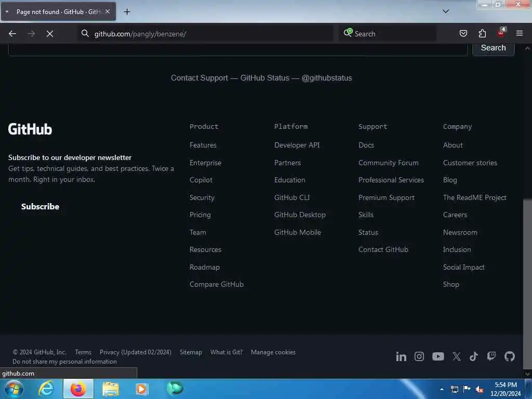
Task: Launch Internet Explorer from the taskbar
Action: point(46,389)
